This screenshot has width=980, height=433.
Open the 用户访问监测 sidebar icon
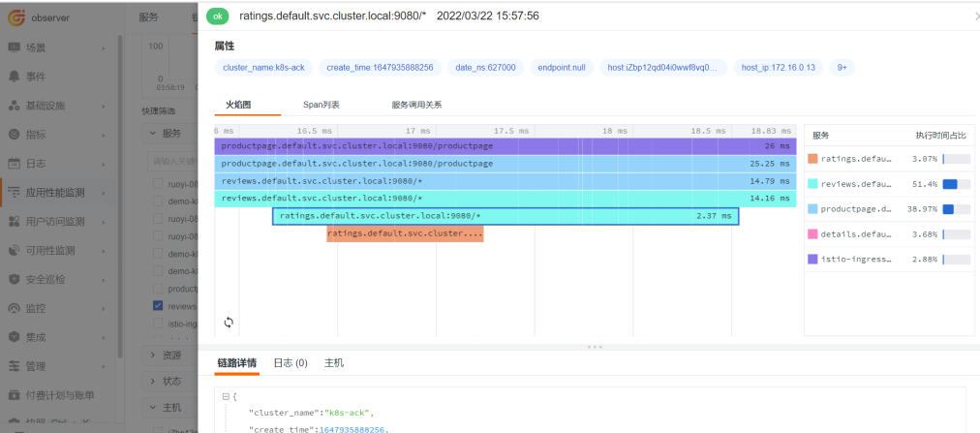14,221
